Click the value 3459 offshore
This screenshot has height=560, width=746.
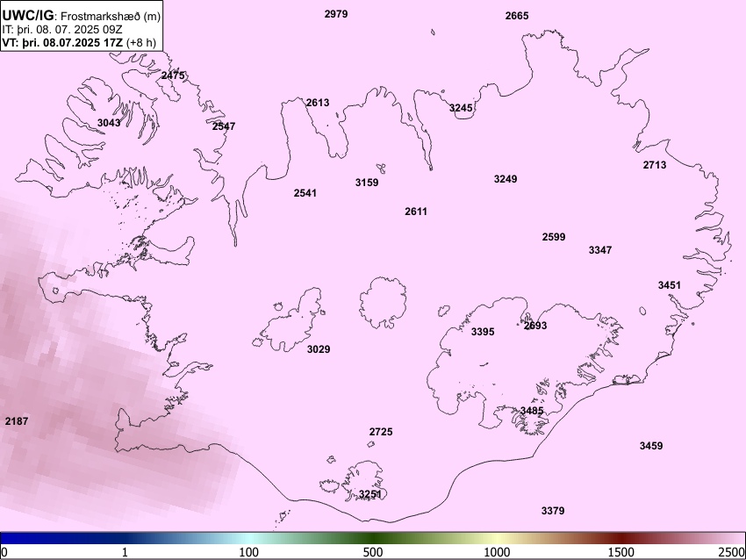coord(651,446)
